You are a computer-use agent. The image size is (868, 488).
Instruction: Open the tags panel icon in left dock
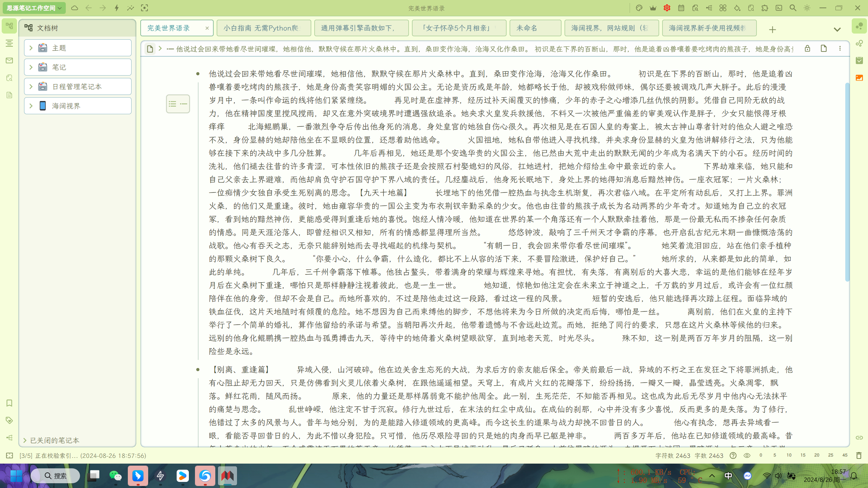pos(9,421)
